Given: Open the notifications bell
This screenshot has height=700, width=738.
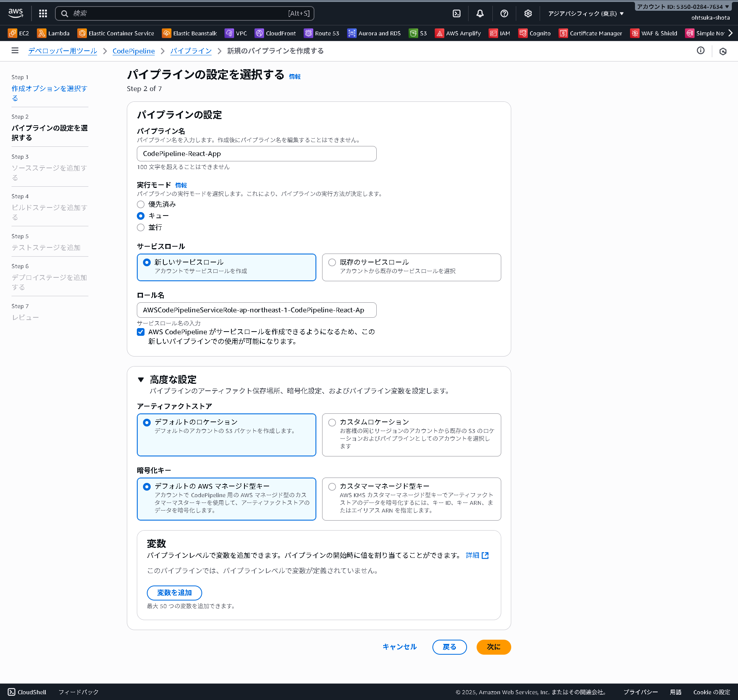Looking at the screenshot, I should point(480,13).
